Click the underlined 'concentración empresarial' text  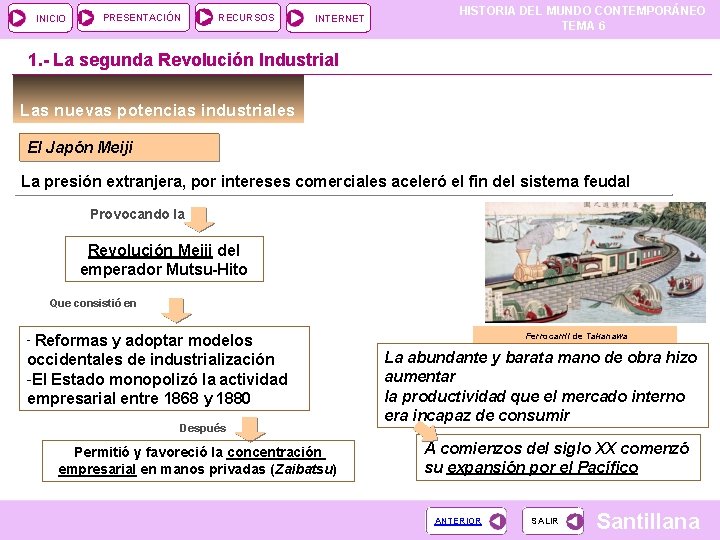coord(192,461)
